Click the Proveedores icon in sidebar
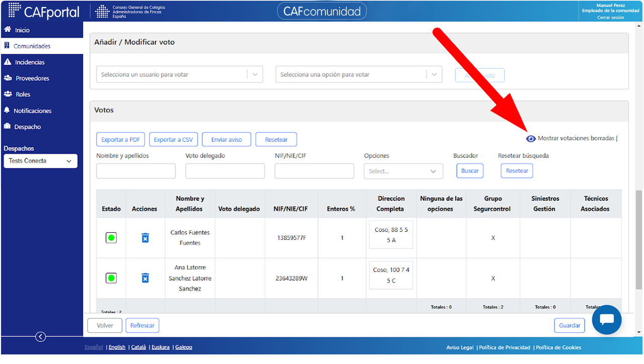Viewport: 644px width, 364px height. pos(8,78)
